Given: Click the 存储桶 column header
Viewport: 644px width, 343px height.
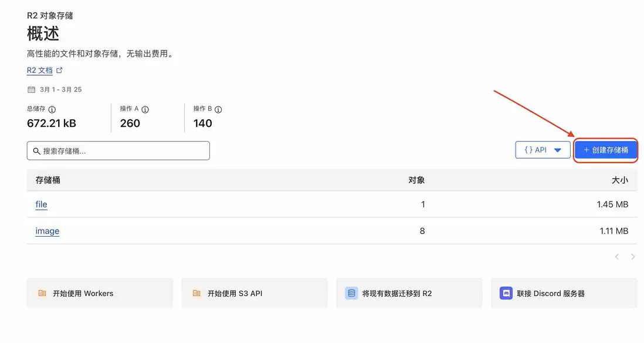Looking at the screenshot, I should point(48,180).
